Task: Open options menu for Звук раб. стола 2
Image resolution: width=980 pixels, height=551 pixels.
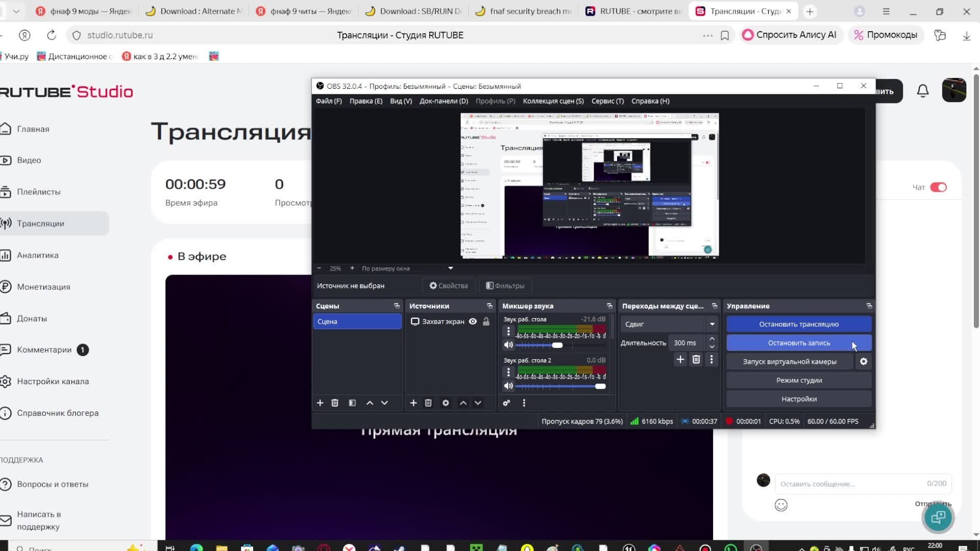Action: click(x=508, y=372)
